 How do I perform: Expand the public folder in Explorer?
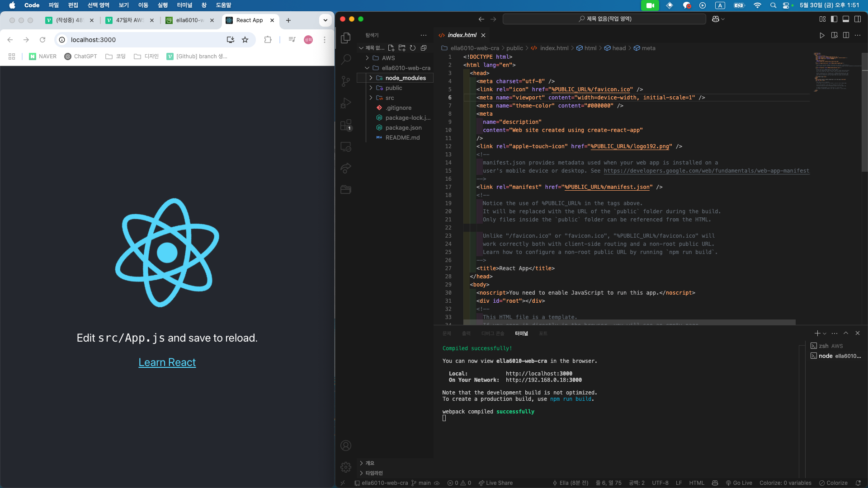click(371, 88)
